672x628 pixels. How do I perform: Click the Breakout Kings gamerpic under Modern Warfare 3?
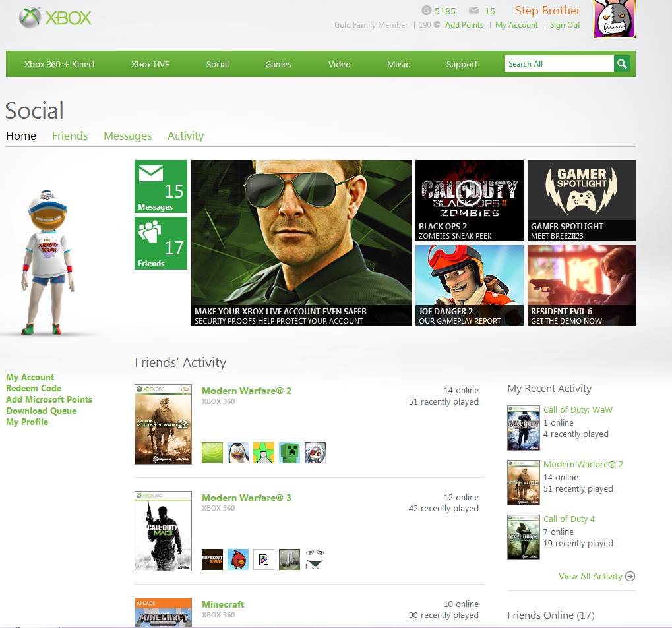(212, 559)
